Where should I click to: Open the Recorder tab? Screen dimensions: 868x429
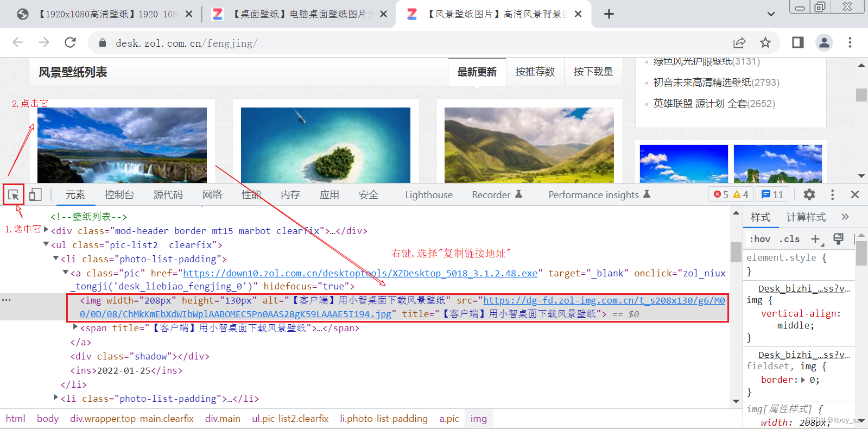[497, 194]
